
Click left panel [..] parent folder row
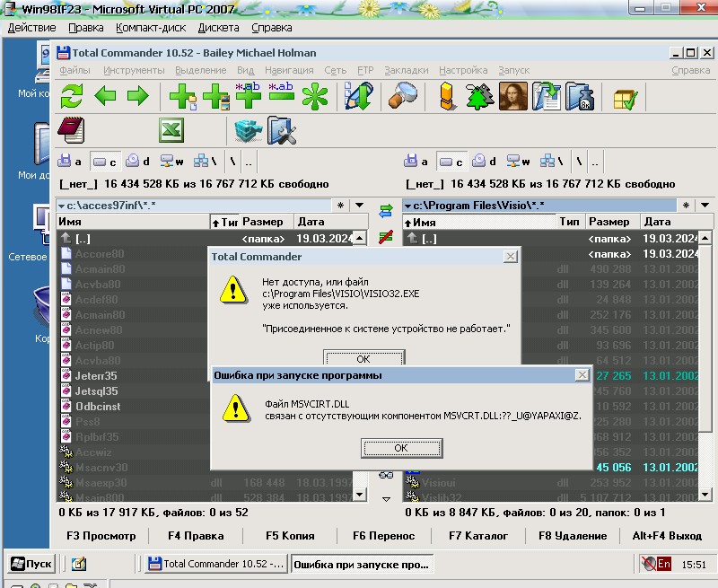[205, 239]
